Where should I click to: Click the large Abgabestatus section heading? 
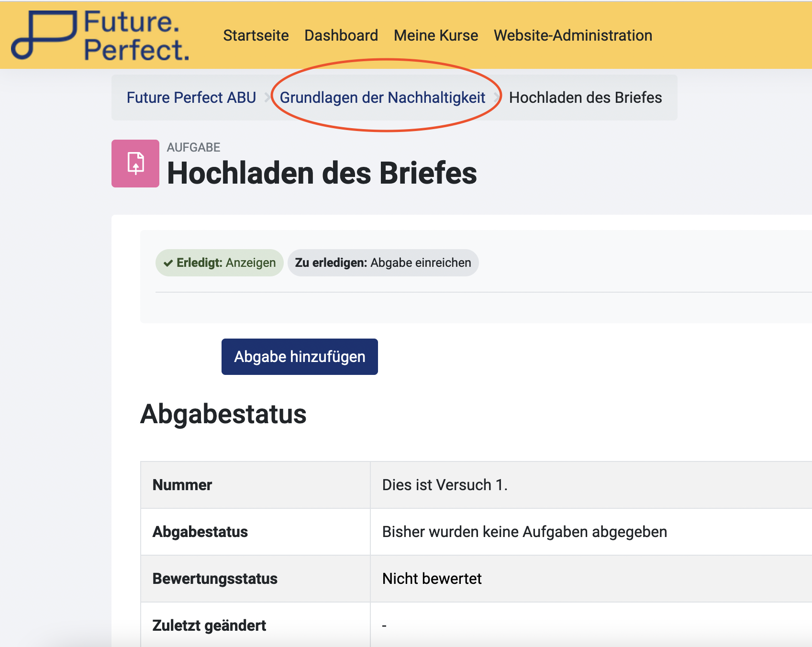[223, 414]
